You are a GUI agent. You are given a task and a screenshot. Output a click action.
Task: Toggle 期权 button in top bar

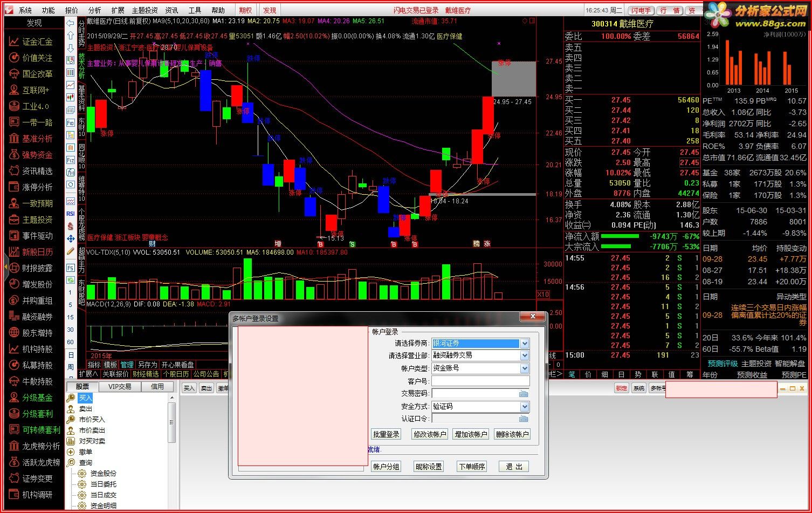(x=246, y=10)
